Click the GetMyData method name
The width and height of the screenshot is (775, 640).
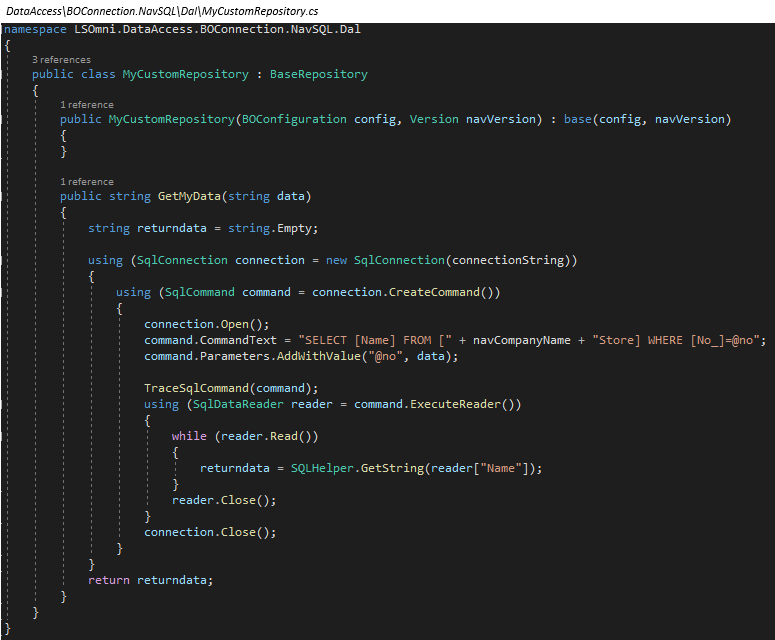196,196
